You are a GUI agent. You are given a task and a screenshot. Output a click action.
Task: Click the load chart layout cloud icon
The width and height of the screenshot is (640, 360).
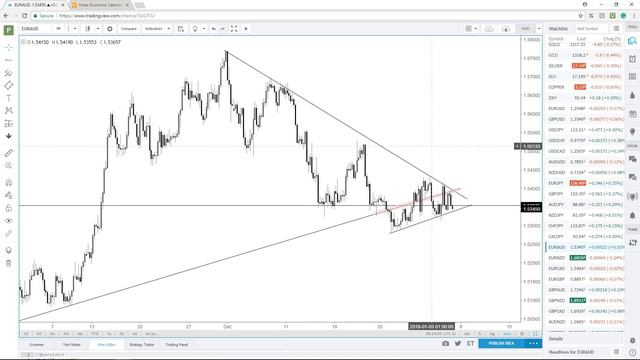pyautogui.click(x=506, y=29)
